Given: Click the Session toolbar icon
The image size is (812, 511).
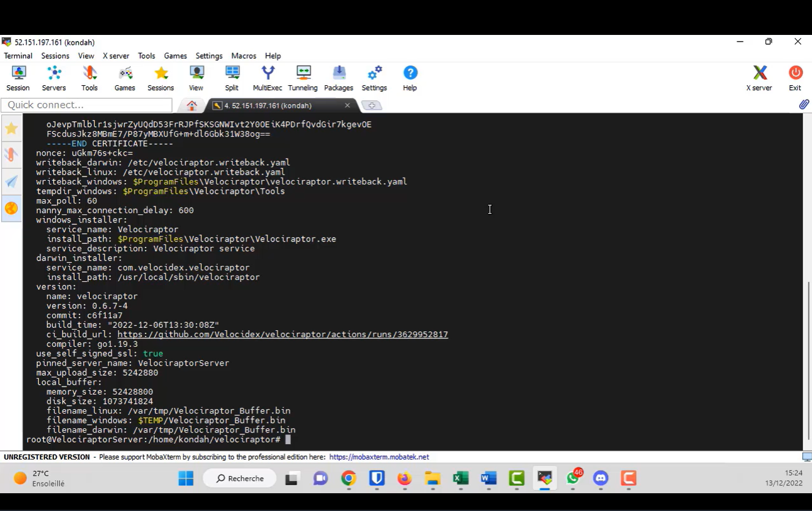Looking at the screenshot, I should point(18,78).
